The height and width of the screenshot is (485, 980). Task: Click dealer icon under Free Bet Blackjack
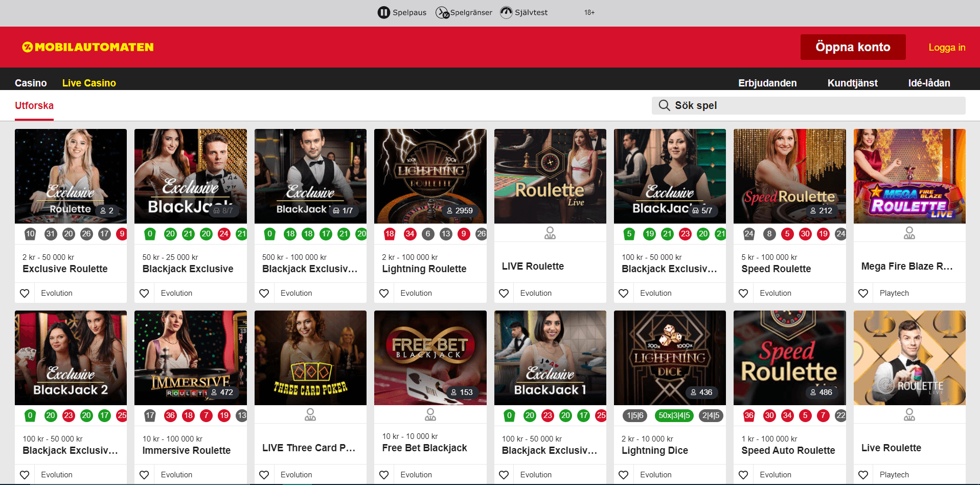[430, 415]
